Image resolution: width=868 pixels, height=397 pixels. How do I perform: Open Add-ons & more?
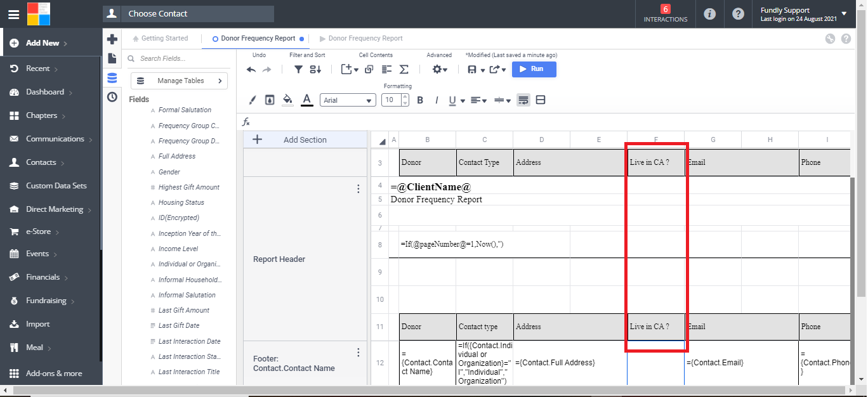(50, 374)
